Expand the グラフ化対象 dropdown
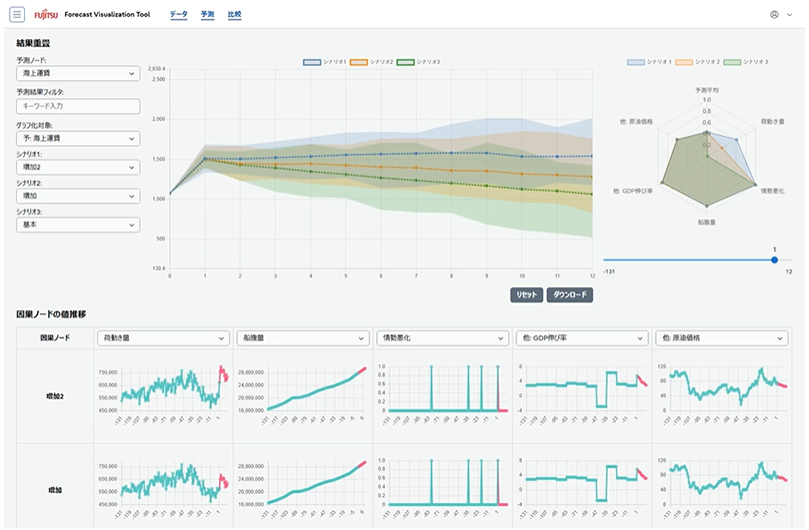This screenshot has height=530, width=809. point(78,138)
